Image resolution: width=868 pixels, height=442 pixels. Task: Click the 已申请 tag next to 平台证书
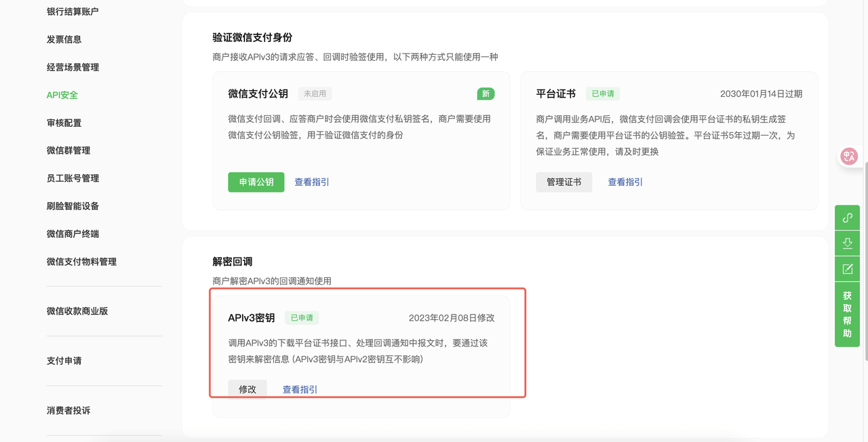pyautogui.click(x=602, y=94)
